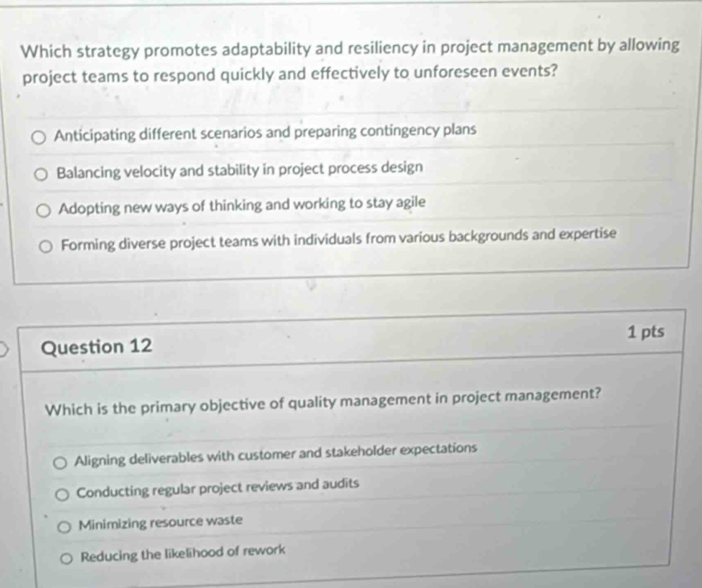
Task: Click the quality management question text
Action: [x=323, y=401]
